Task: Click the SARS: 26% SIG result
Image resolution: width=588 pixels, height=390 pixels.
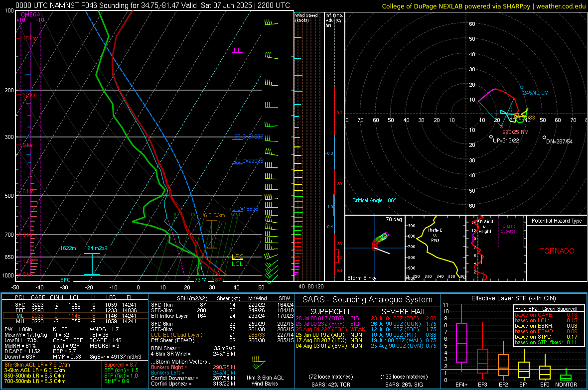Action: [404, 385]
